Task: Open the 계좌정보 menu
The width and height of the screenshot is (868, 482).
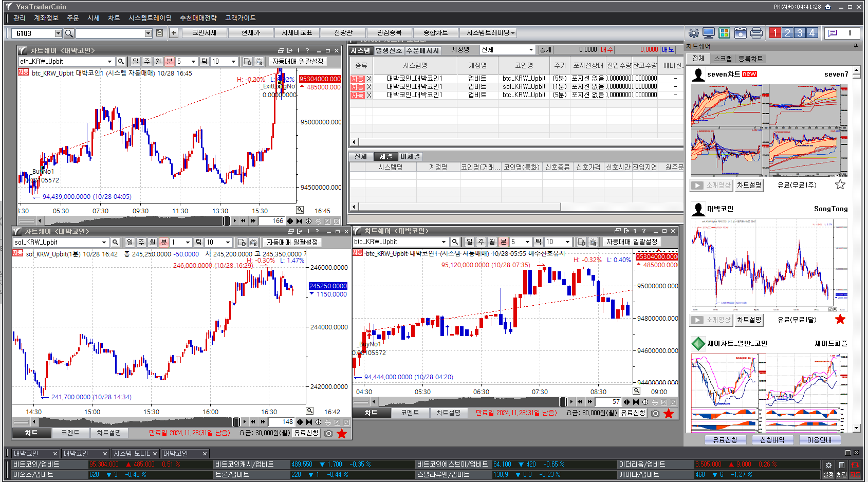Action: [46, 18]
